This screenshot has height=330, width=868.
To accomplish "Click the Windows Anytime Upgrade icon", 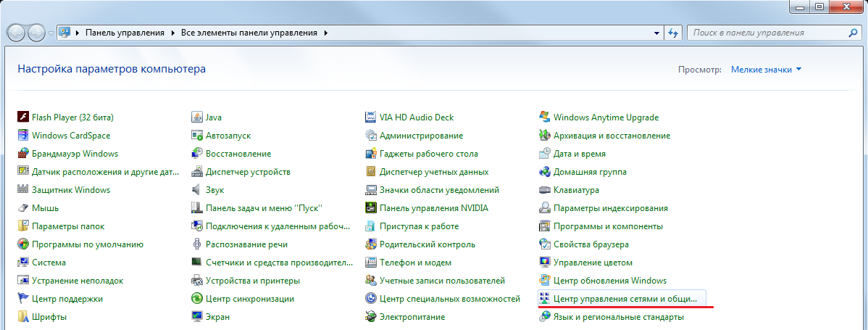I will (x=544, y=117).
